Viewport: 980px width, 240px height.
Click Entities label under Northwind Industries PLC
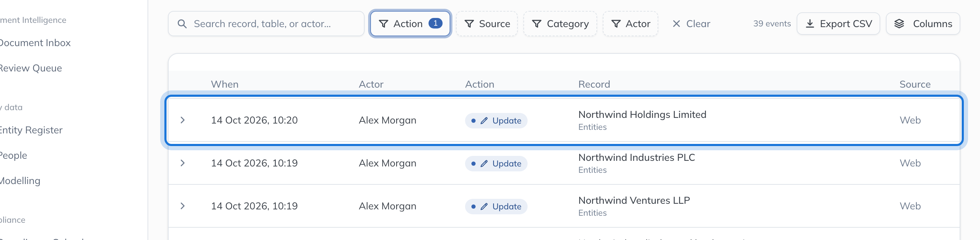592,170
